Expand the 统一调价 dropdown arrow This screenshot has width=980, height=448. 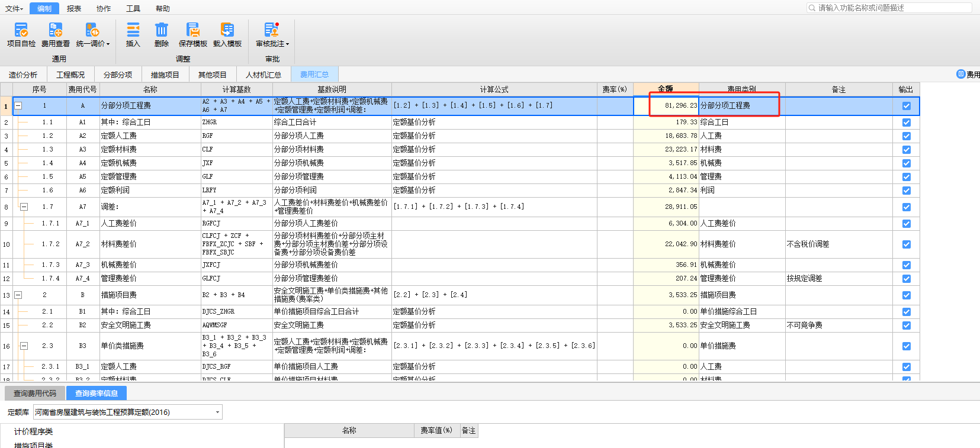pos(108,44)
